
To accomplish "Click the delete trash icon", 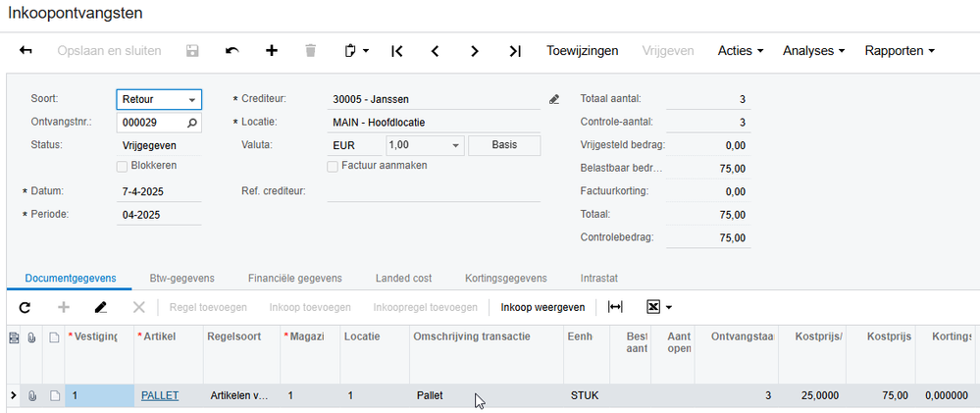I will tap(311, 51).
